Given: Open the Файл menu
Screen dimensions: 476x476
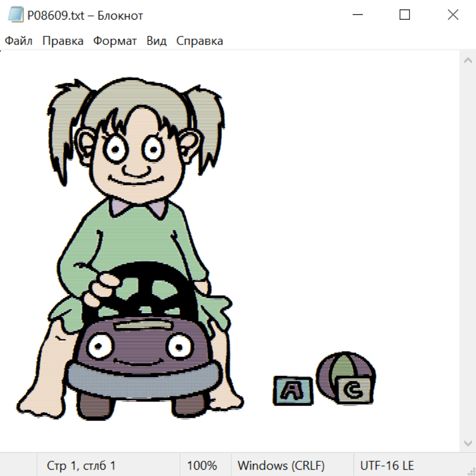Looking at the screenshot, I should (x=19, y=41).
